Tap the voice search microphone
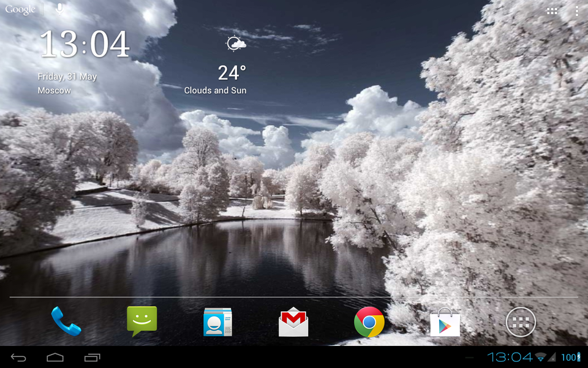 [x=59, y=9]
